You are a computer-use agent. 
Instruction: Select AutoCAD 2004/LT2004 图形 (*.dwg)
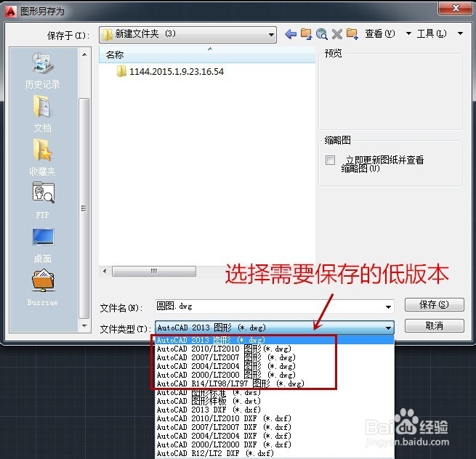pyautogui.click(x=275, y=366)
